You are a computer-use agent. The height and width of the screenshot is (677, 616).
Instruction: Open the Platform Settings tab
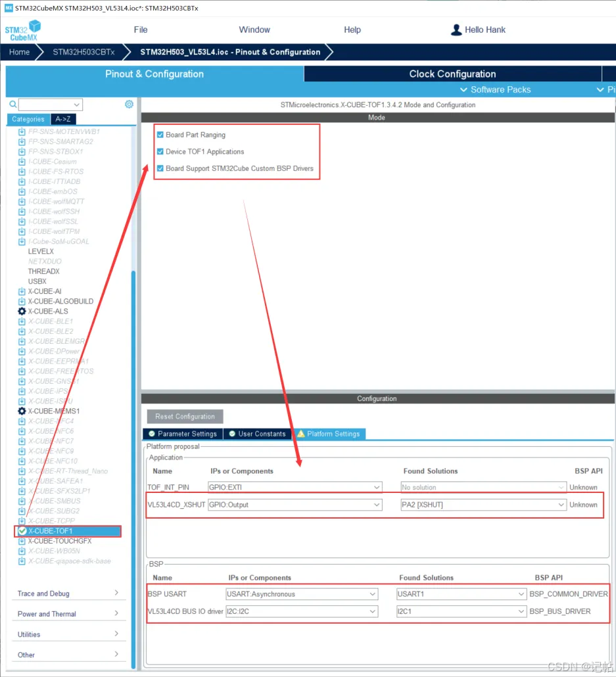click(329, 434)
